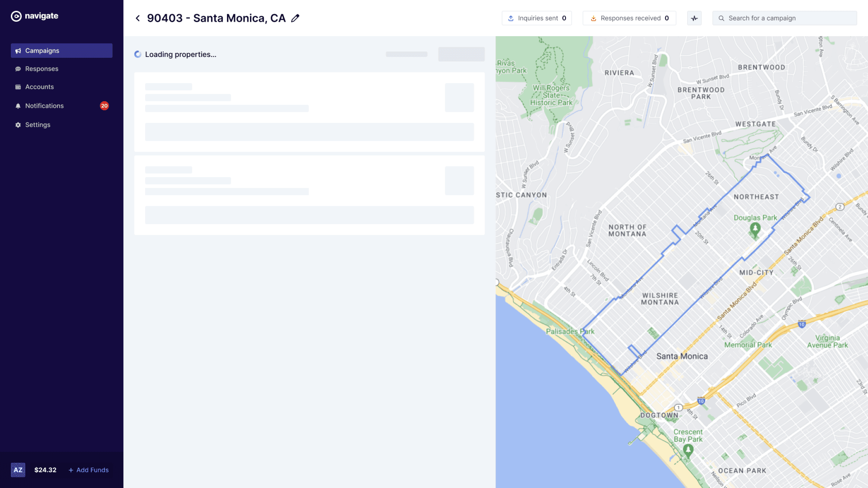
Task: Go back using the left chevron arrow
Action: (x=137, y=18)
